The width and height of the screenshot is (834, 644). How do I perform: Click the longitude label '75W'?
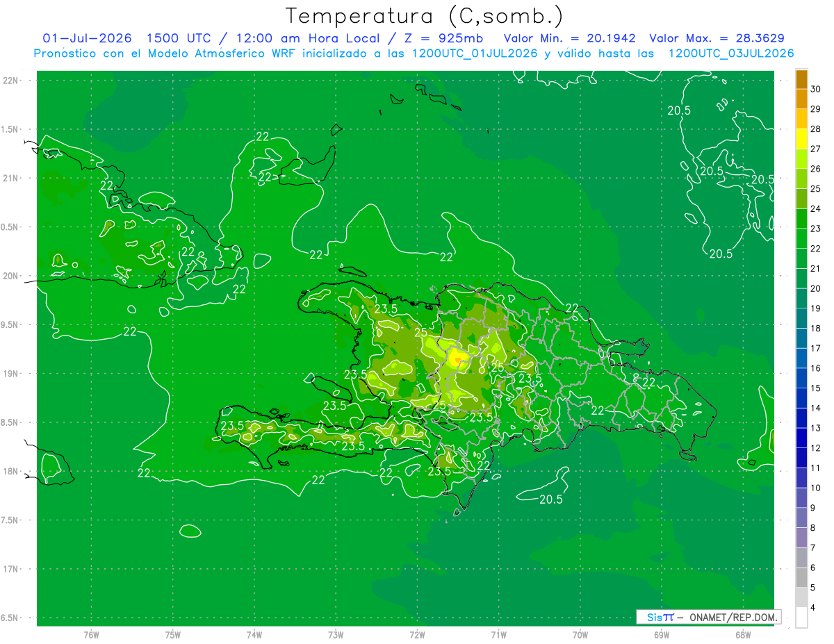[173, 634]
